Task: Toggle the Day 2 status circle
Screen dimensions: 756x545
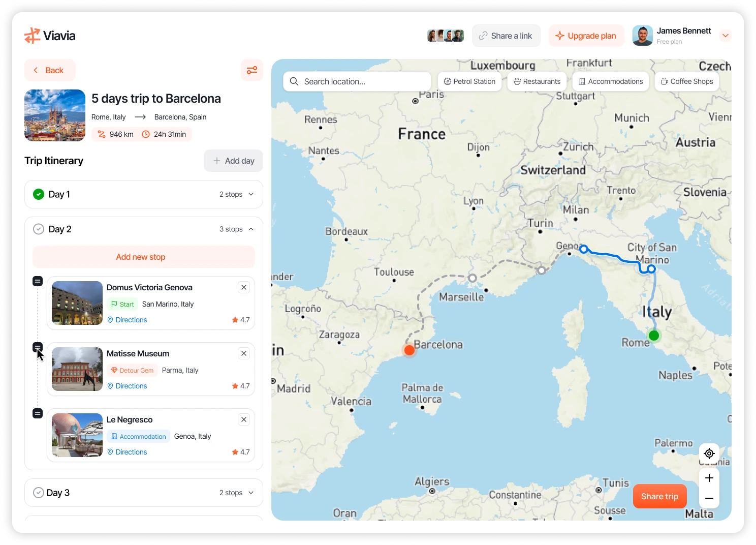Action: pyautogui.click(x=38, y=229)
